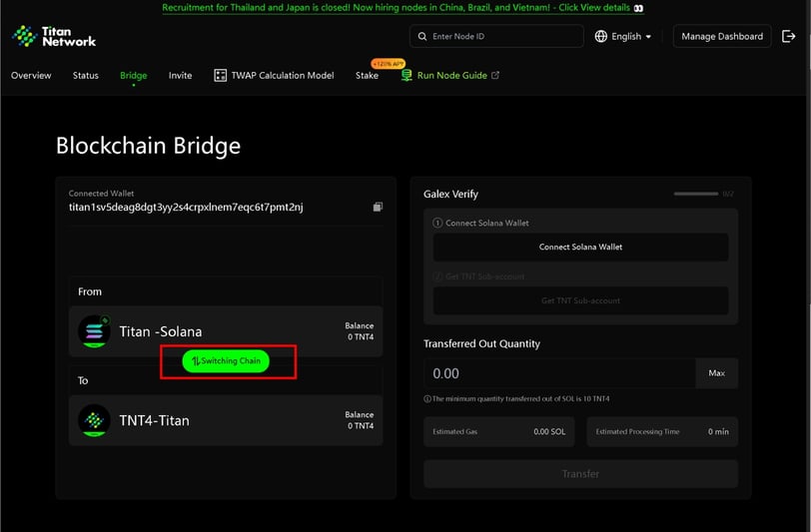Screen dimensions: 811x532
Task: Select the Titan -Solana source chain row
Action: [226, 331]
